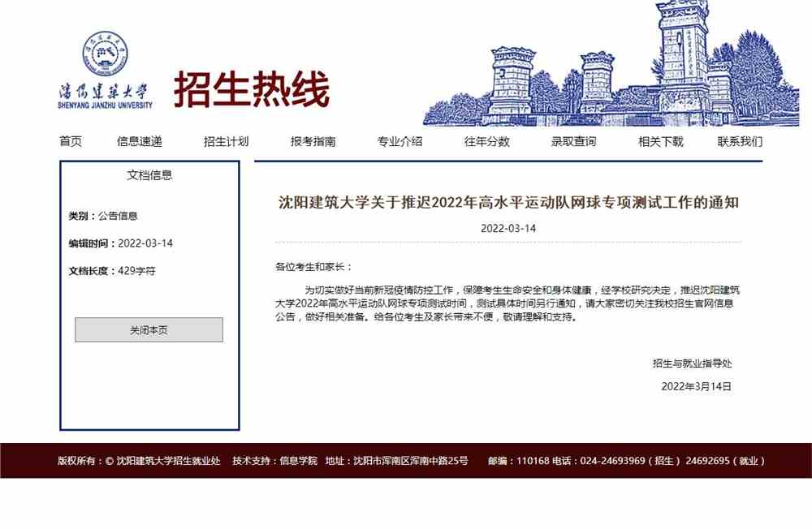
Task: Click the notice body paragraph about 疫情防控
Action: coord(508,303)
